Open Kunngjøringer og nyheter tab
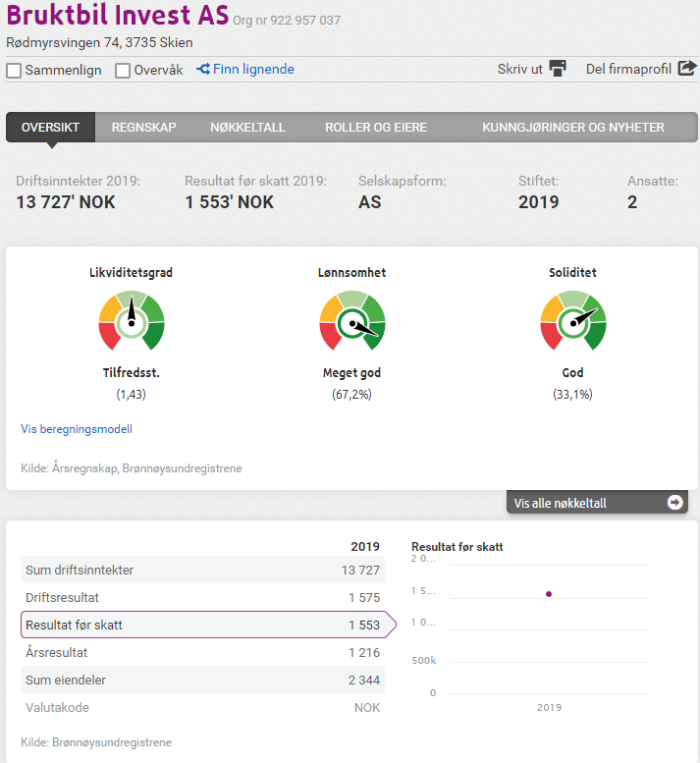Viewport: 700px width, 763px height. coord(573,128)
